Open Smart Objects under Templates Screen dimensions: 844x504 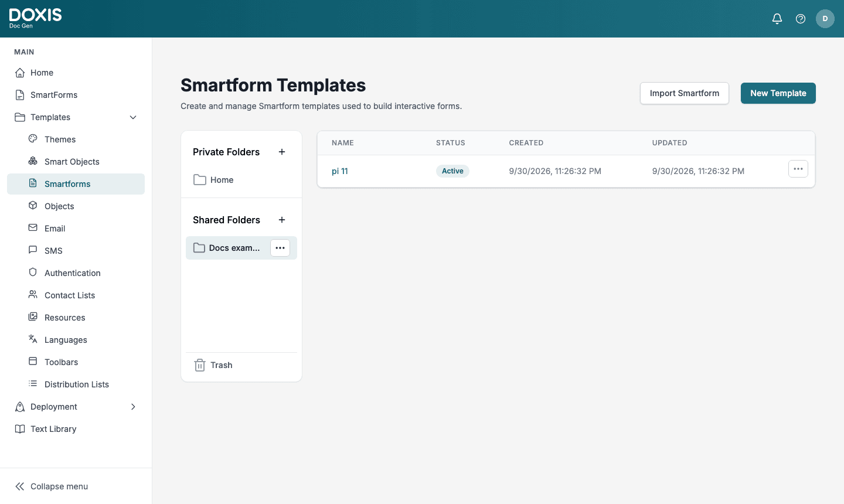click(x=76, y=162)
